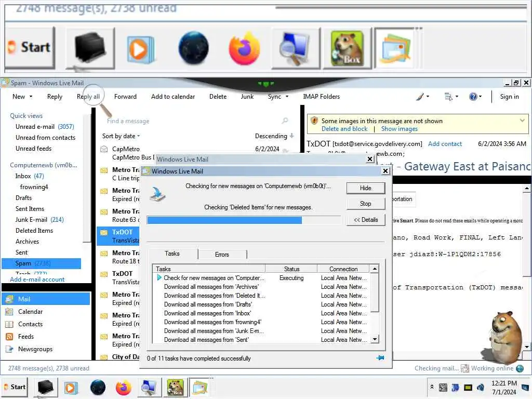This screenshot has height=399, width=532.
Task: Open dropdown arrow beside Menus icon
Action: (457, 97)
